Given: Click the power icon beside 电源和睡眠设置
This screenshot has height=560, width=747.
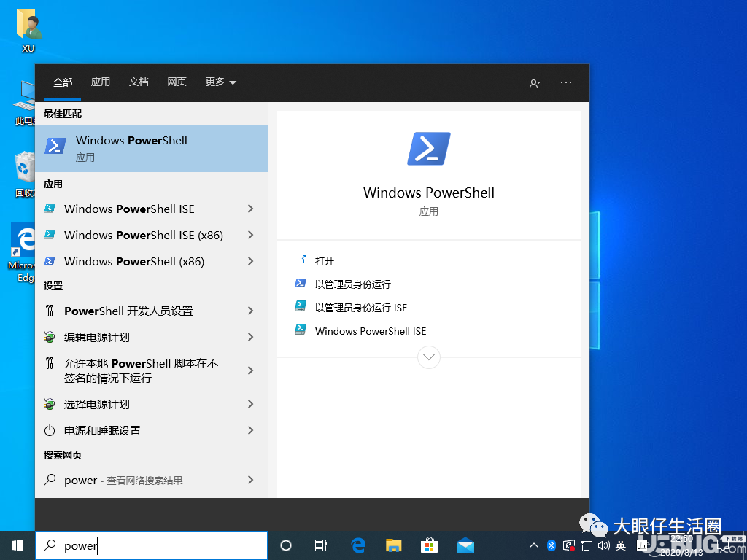Looking at the screenshot, I should point(49,430).
